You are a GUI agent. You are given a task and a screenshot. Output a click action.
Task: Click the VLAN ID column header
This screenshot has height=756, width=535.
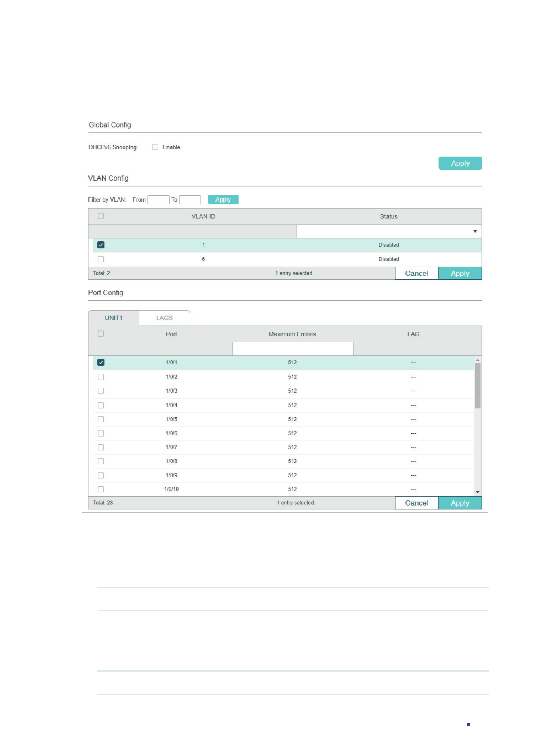click(203, 216)
